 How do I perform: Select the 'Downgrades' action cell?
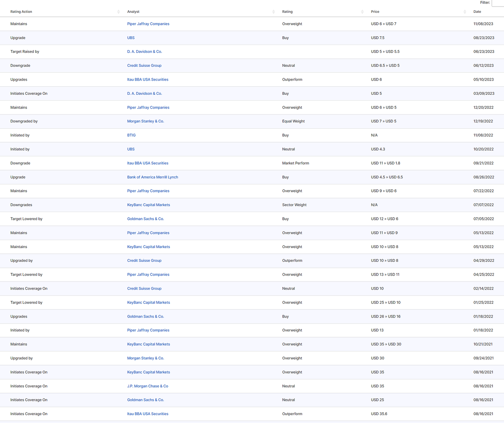coord(21,205)
